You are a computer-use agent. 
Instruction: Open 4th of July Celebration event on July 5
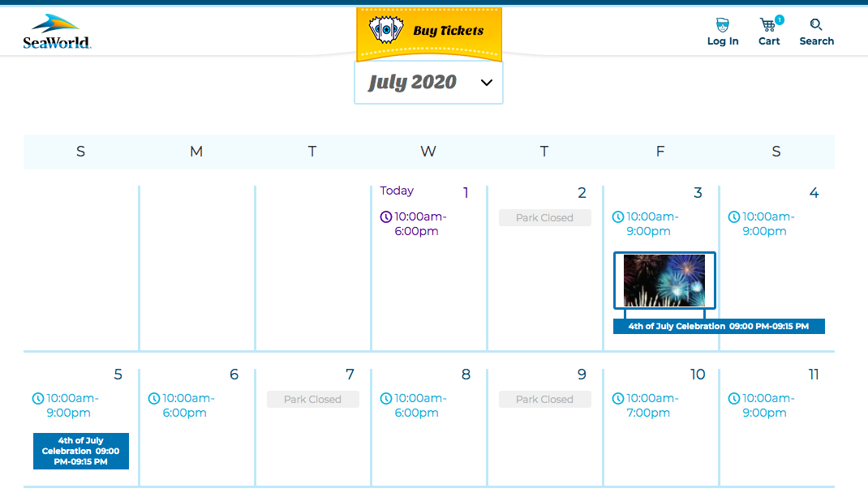[81, 451]
